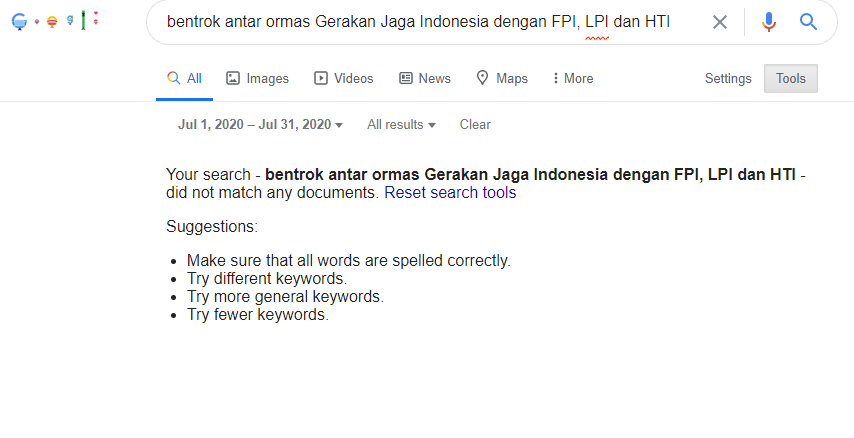Click 'Make sure that all words are spelled correctly.'

click(349, 261)
